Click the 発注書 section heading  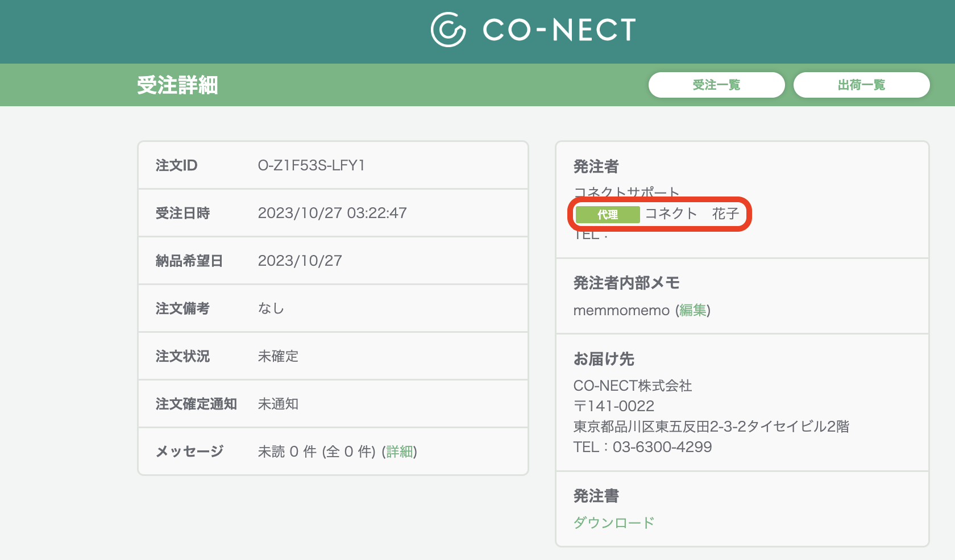click(x=596, y=496)
